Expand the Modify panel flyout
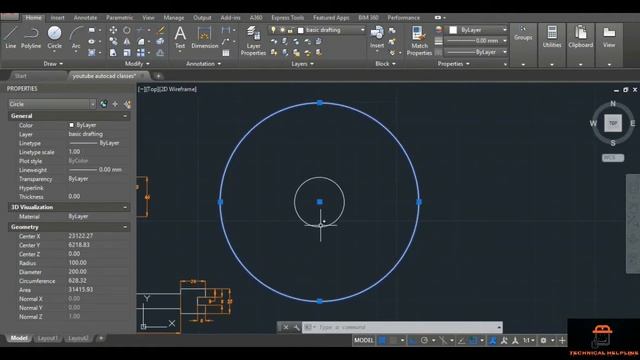Screen dimensions: 640x360 click(x=137, y=64)
